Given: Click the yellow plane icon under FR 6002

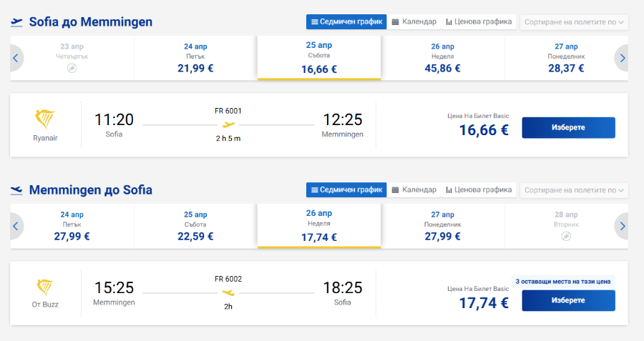Looking at the screenshot, I should [228, 292].
